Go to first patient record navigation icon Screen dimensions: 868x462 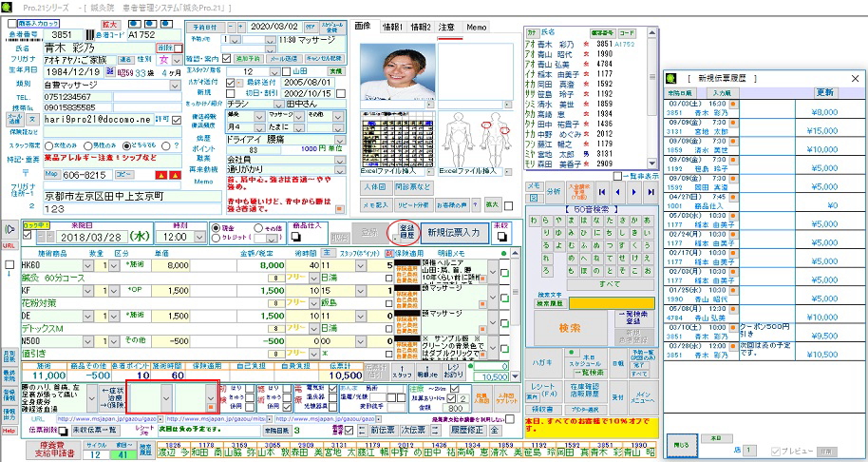click(x=602, y=192)
